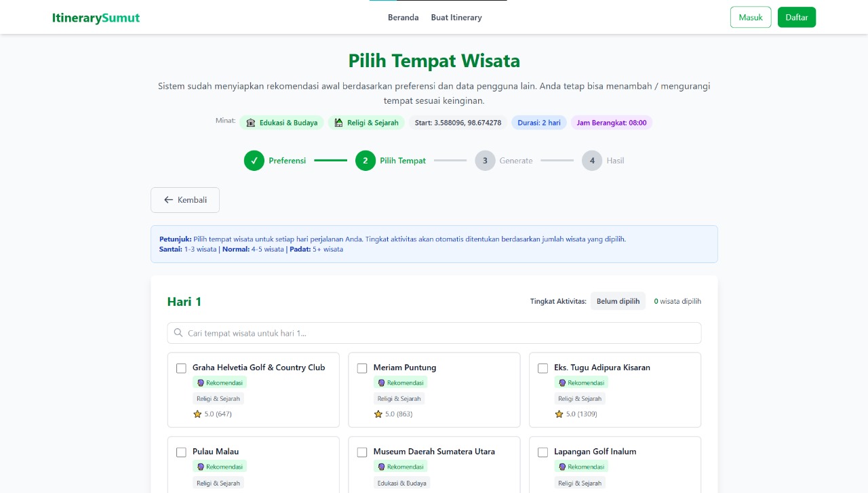This screenshot has width=868, height=493.
Task: Click the Masuk button
Action: 751,17
